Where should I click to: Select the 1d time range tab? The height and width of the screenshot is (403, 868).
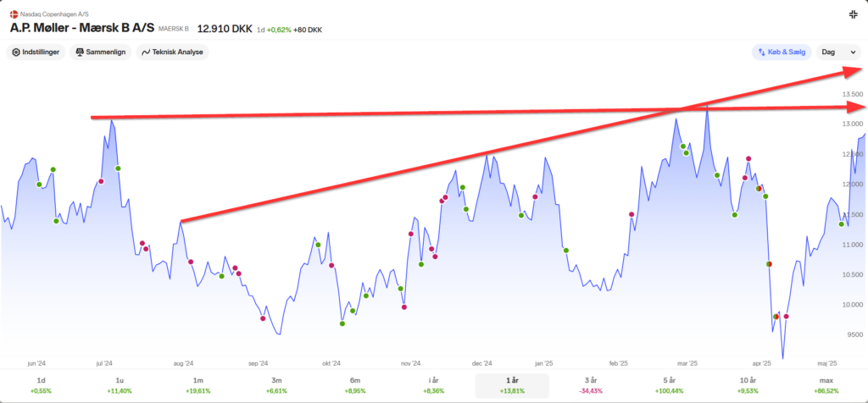[41, 385]
